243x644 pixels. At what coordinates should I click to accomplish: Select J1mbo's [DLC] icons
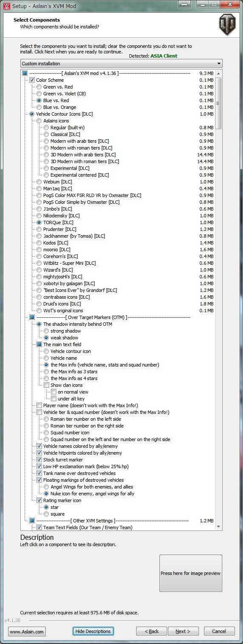[39, 209]
